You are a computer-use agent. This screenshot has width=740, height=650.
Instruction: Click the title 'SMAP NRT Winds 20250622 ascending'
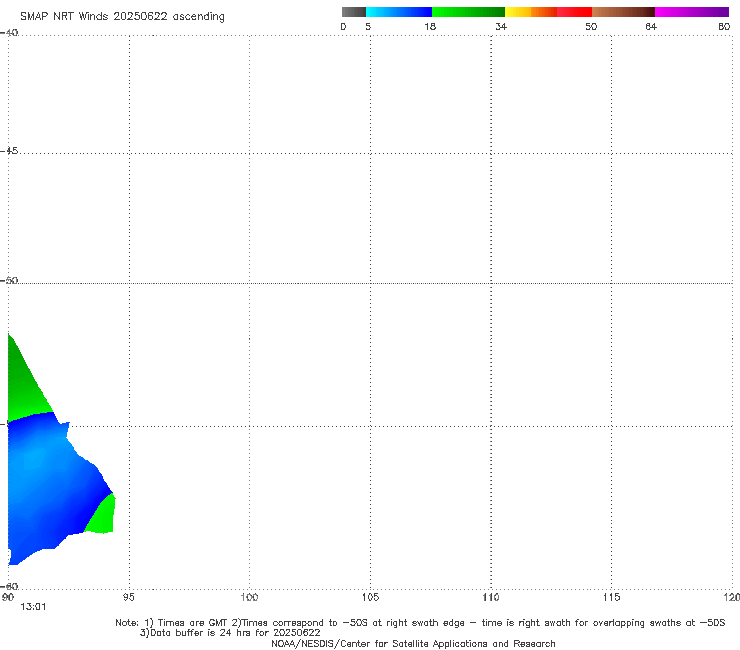[122, 17]
